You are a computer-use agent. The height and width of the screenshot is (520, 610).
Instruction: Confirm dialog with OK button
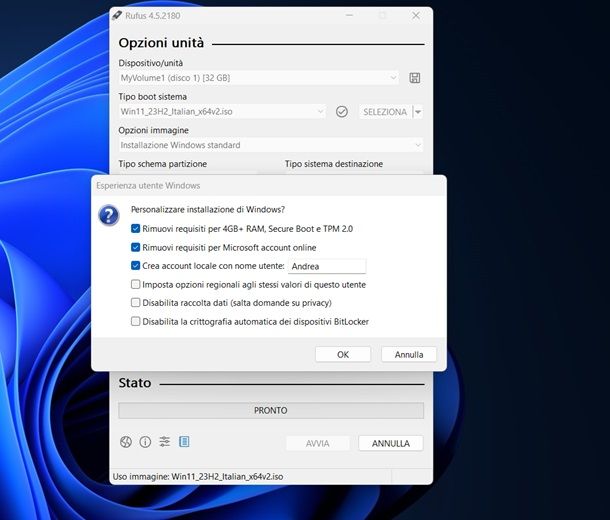[x=343, y=354]
